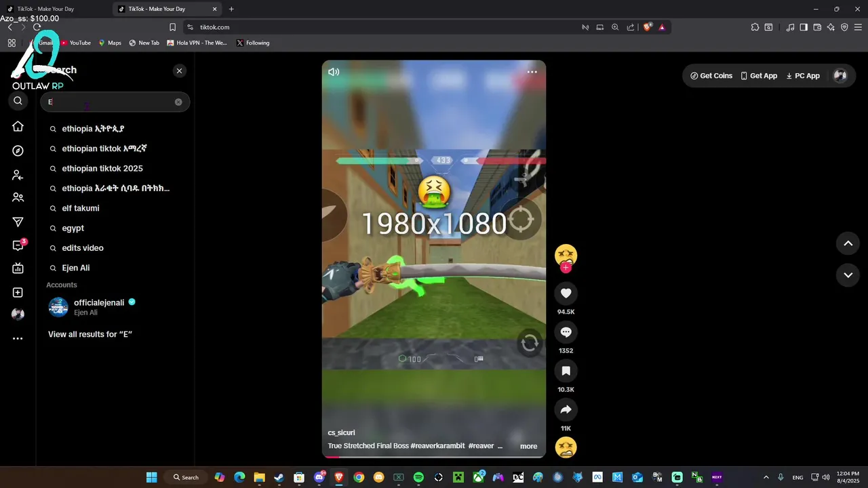The width and height of the screenshot is (868, 488).
Task: Open the Messages paper-plane icon in sidebar
Action: click(x=18, y=222)
